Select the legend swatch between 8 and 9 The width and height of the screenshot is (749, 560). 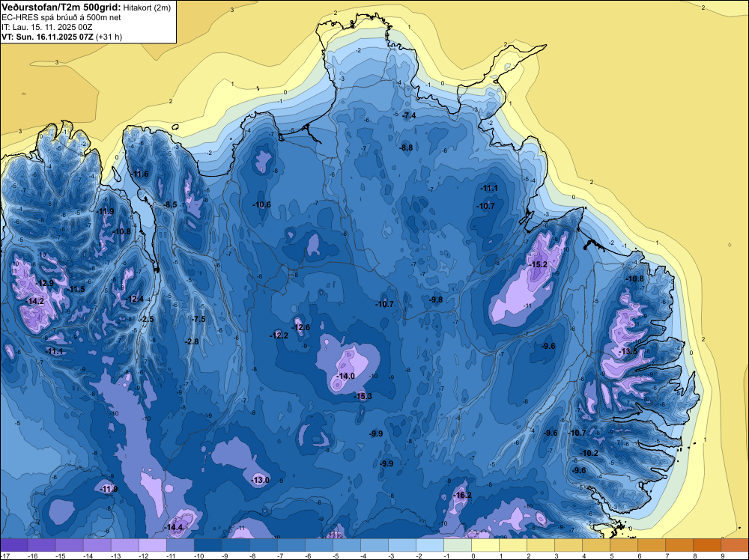707,545
